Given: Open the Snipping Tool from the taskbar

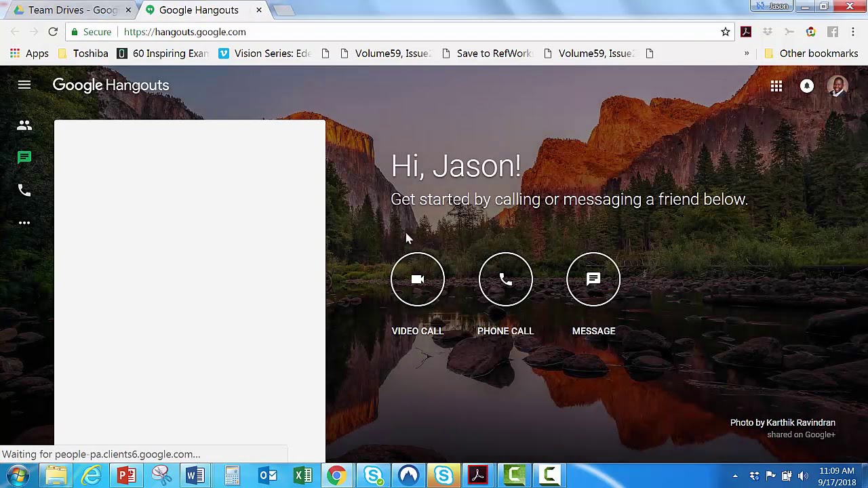Looking at the screenshot, I should [161, 475].
